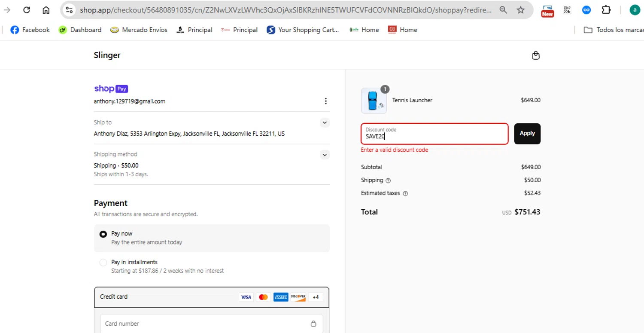Open the blue infinity extension icon
The height and width of the screenshot is (333, 644).
[x=586, y=10]
